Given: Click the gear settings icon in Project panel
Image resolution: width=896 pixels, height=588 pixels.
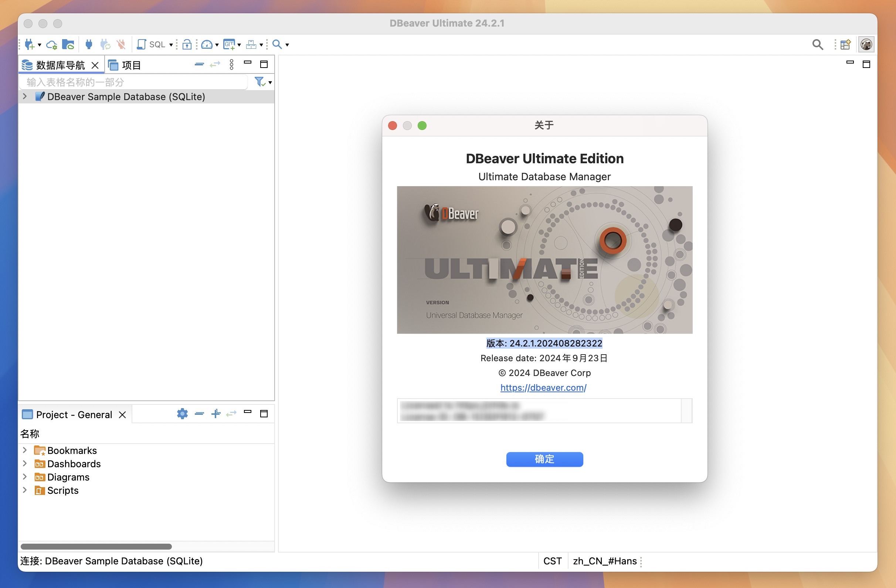Looking at the screenshot, I should click(x=182, y=413).
